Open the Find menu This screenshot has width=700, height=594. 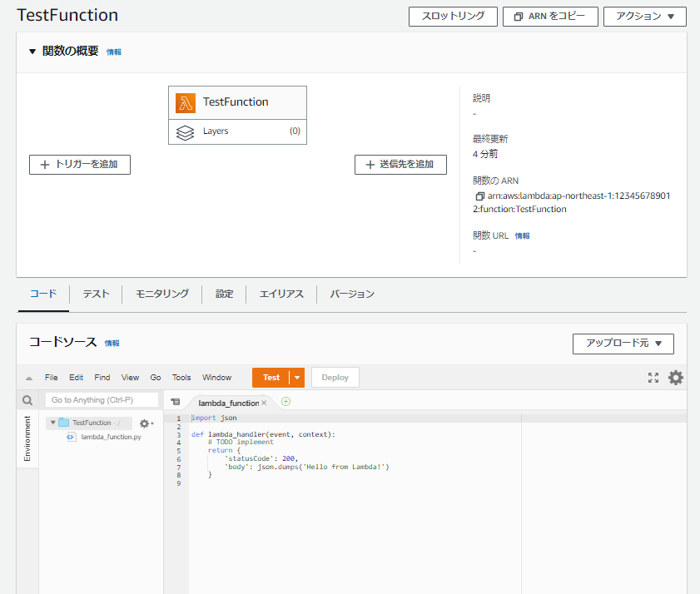[x=102, y=378]
